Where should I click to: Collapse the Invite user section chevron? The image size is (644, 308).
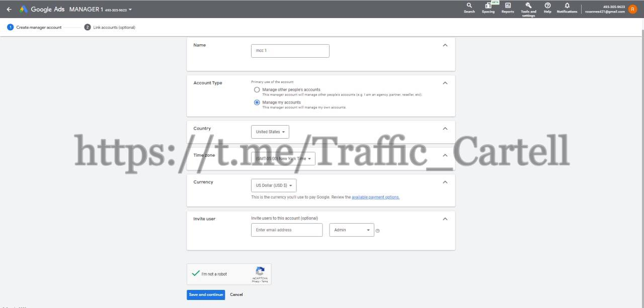(445, 219)
